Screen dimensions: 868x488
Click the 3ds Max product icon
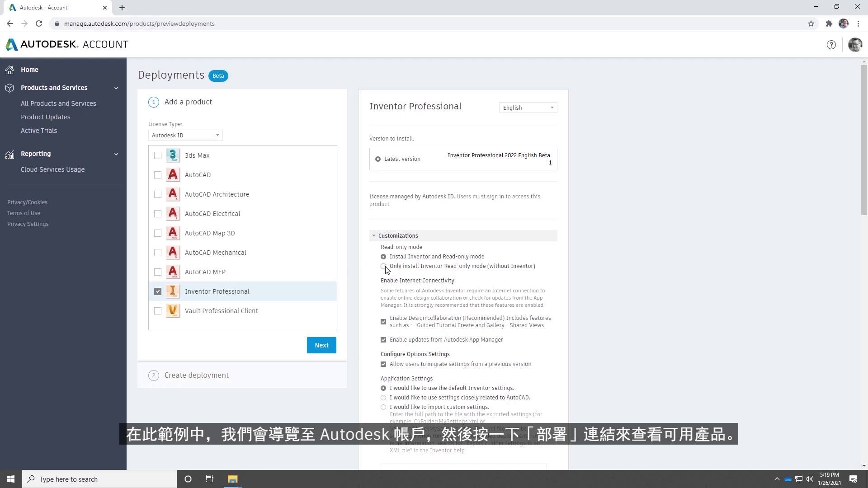(173, 155)
